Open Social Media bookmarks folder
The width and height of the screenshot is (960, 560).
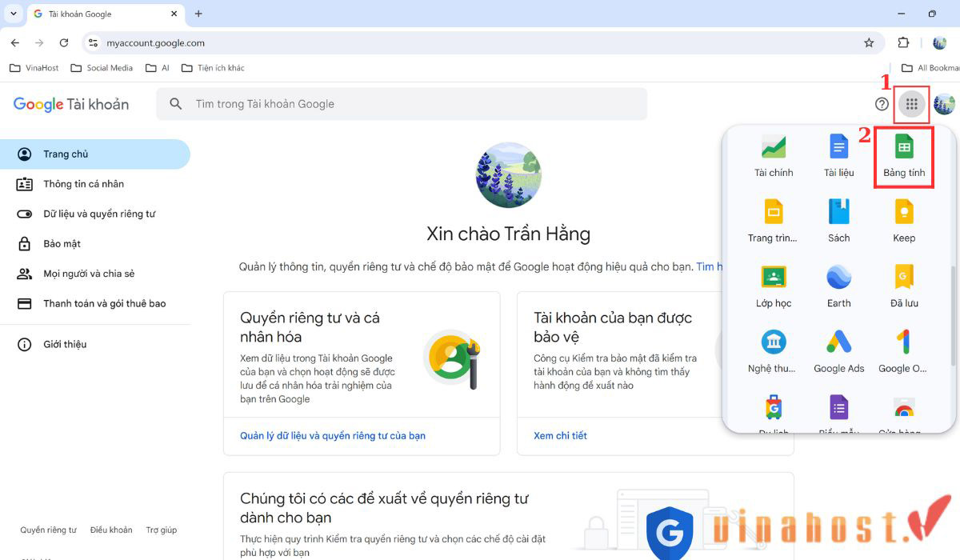(x=102, y=68)
